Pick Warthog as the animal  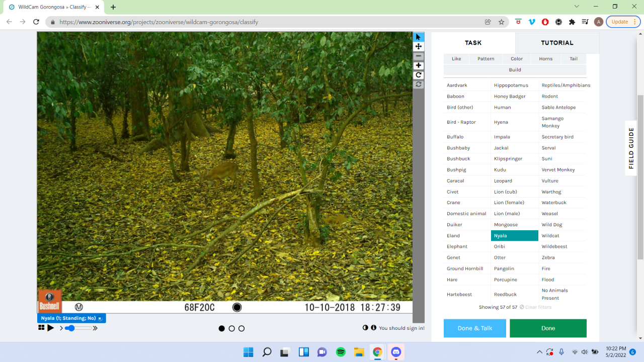click(562, 192)
